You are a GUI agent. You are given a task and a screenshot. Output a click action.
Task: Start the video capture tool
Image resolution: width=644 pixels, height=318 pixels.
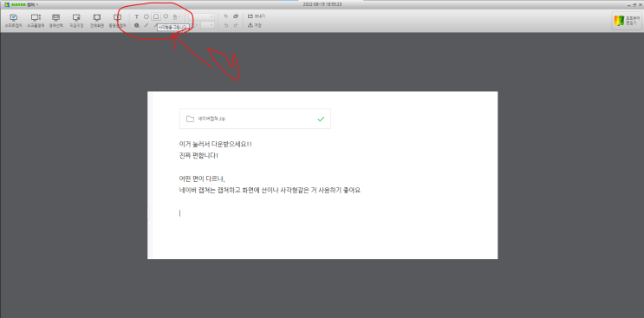pyautogui.click(x=118, y=21)
